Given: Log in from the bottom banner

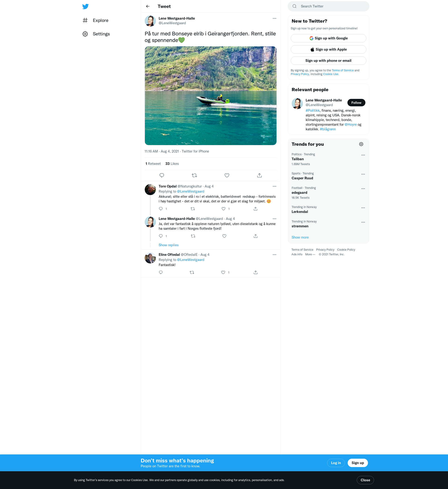Looking at the screenshot, I should tap(336, 463).
